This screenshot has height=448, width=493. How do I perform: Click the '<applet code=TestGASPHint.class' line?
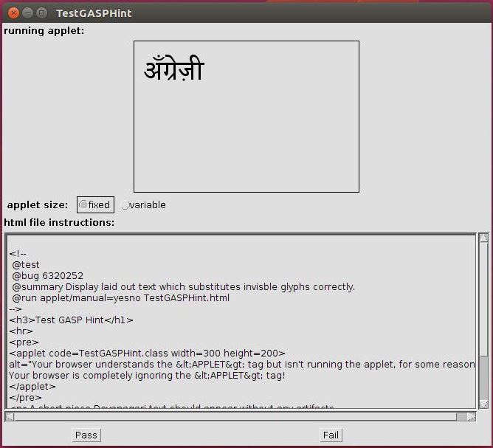(147, 353)
